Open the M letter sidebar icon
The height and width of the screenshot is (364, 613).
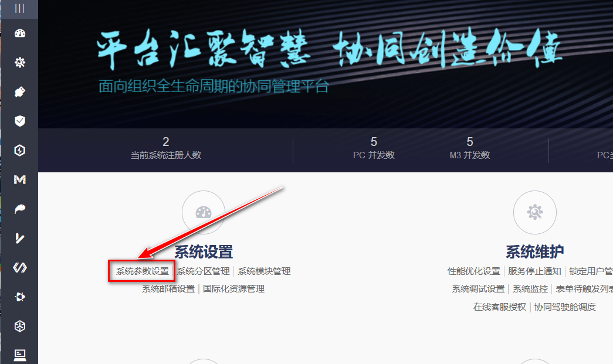[x=20, y=180]
